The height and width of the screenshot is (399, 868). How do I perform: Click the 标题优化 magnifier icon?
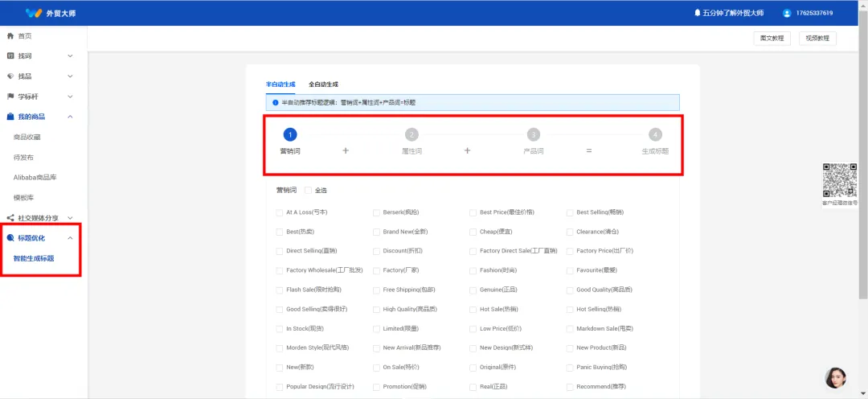(10, 238)
